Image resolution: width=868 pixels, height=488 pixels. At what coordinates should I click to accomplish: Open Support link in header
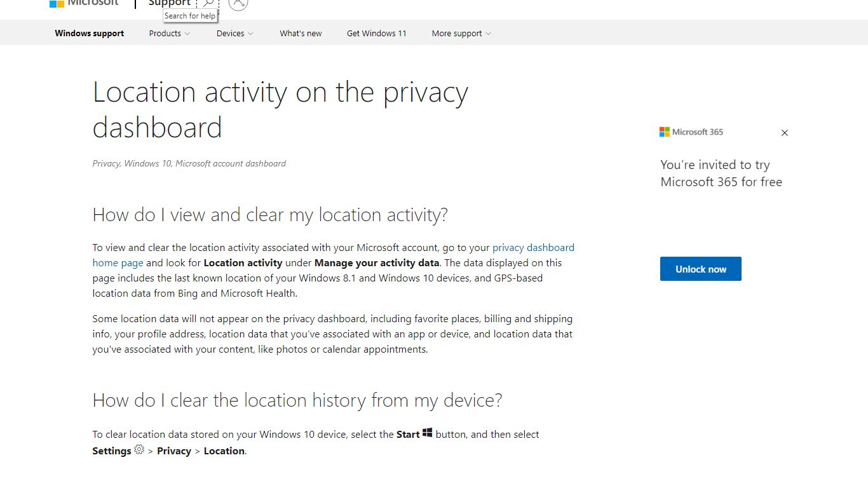coord(169,3)
